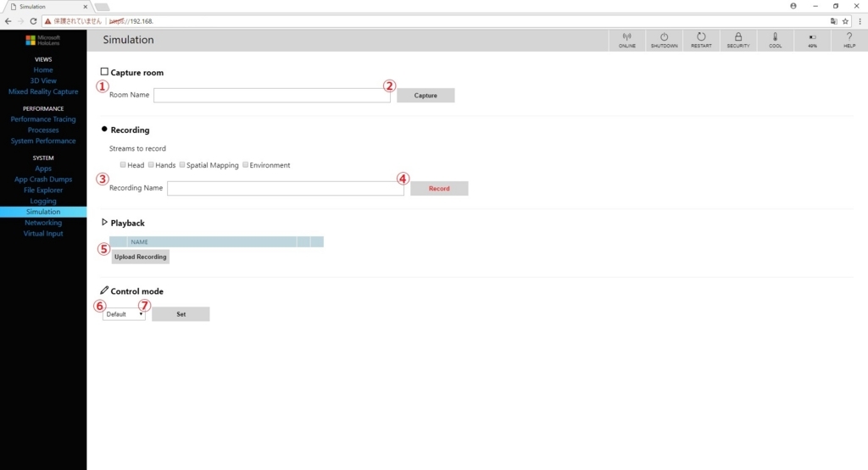The width and height of the screenshot is (868, 470).
Task: Open the Control mode Default dropdown
Action: 124,314
